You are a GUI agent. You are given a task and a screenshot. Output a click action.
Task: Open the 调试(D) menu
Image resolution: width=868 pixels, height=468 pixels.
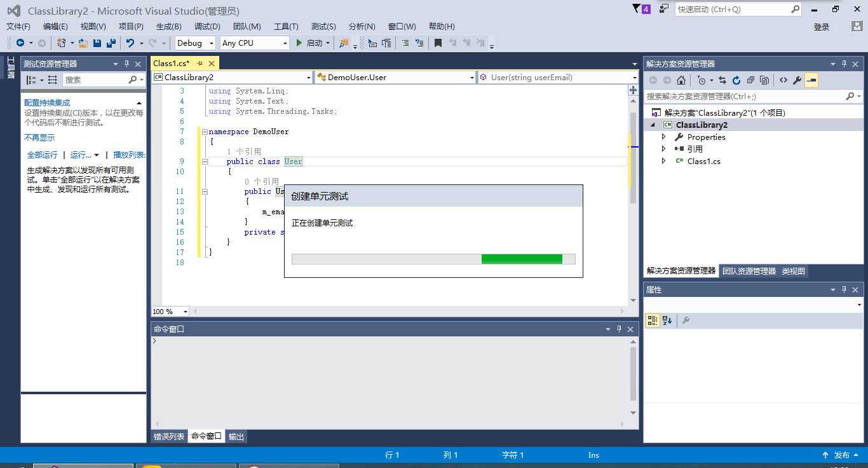point(207,26)
